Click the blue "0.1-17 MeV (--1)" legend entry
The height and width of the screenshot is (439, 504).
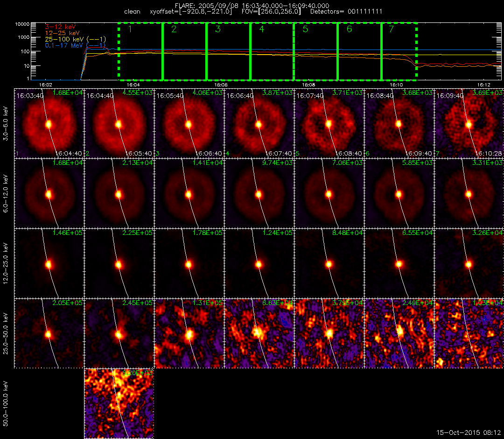[x=75, y=45]
